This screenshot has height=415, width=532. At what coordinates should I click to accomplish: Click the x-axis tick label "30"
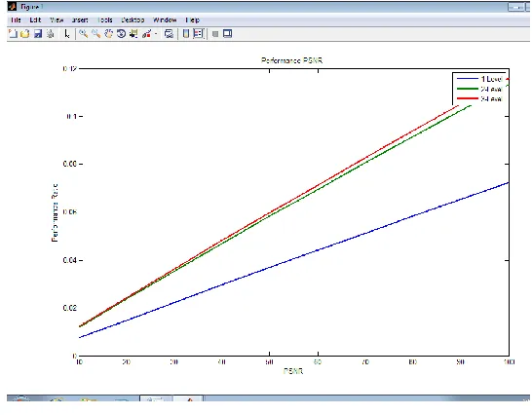coord(174,362)
